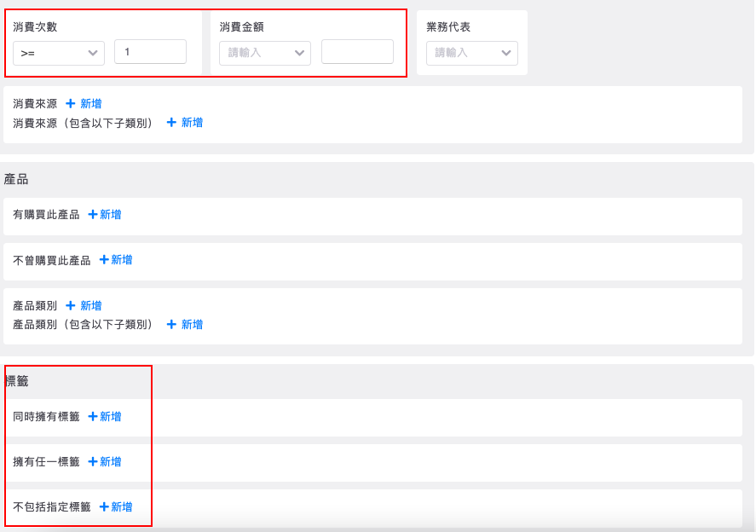Click plus icon next to 產品類別
756x532 pixels.
(x=71, y=306)
